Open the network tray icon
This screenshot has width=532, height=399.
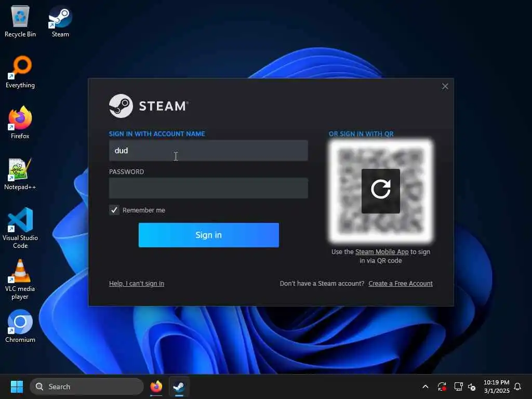click(x=458, y=387)
